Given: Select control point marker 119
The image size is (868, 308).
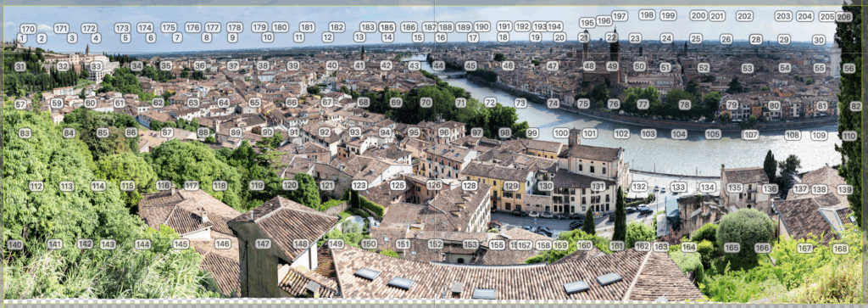Looking at the screenshot, I should 257,185.
